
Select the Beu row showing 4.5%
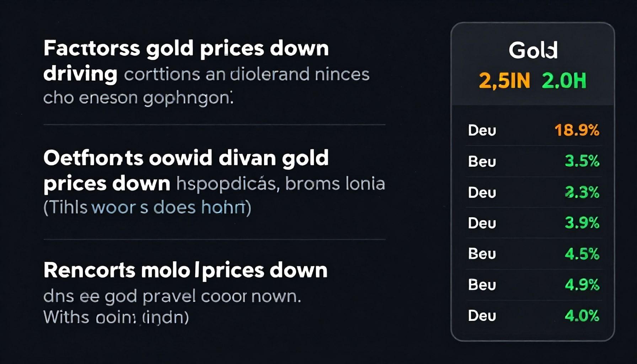tap(533, 254)
